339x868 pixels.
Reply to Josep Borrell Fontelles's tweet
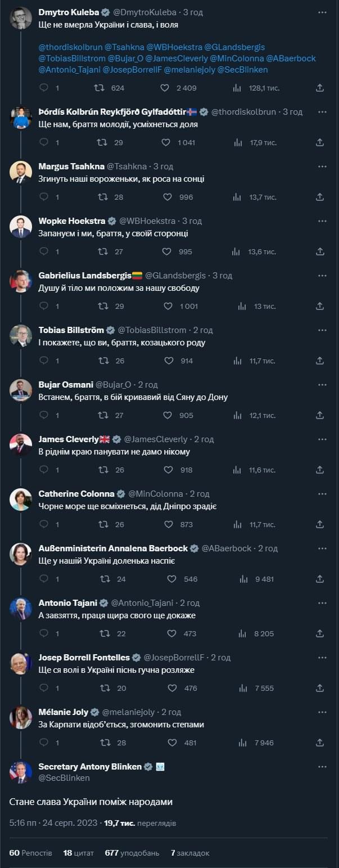[x=44, y=688]
